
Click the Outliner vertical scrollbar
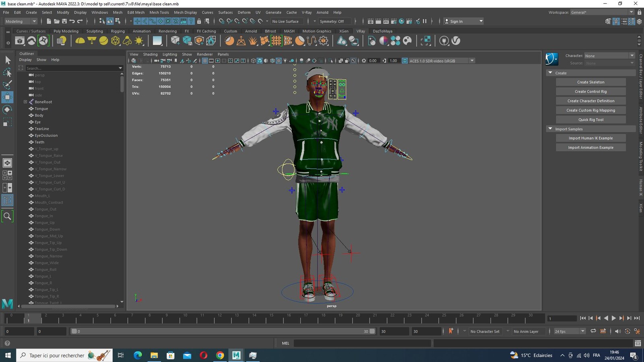(122, 84)
